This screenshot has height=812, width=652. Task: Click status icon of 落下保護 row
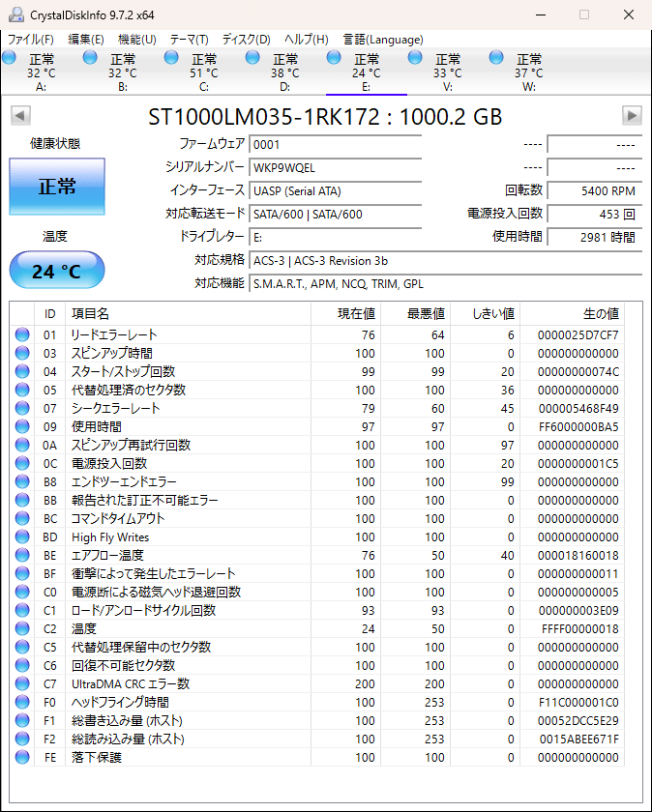[22, 758]
